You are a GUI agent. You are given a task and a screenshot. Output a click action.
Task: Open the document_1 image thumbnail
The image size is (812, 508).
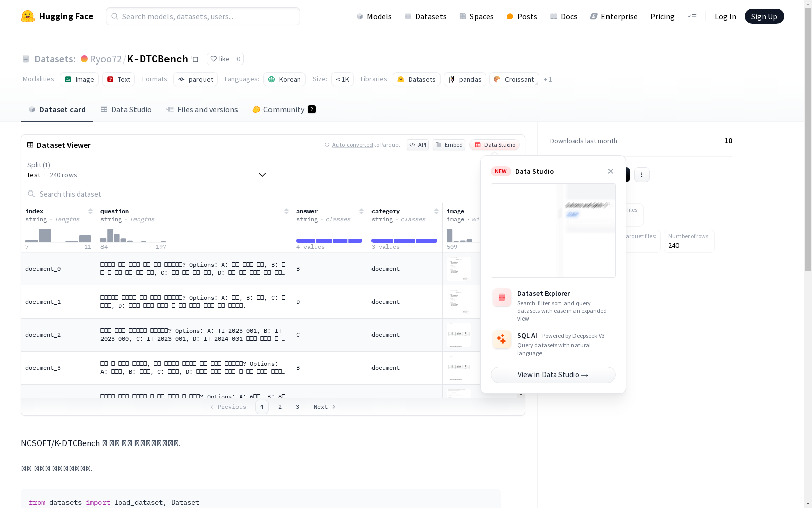[x=459, y=302]
